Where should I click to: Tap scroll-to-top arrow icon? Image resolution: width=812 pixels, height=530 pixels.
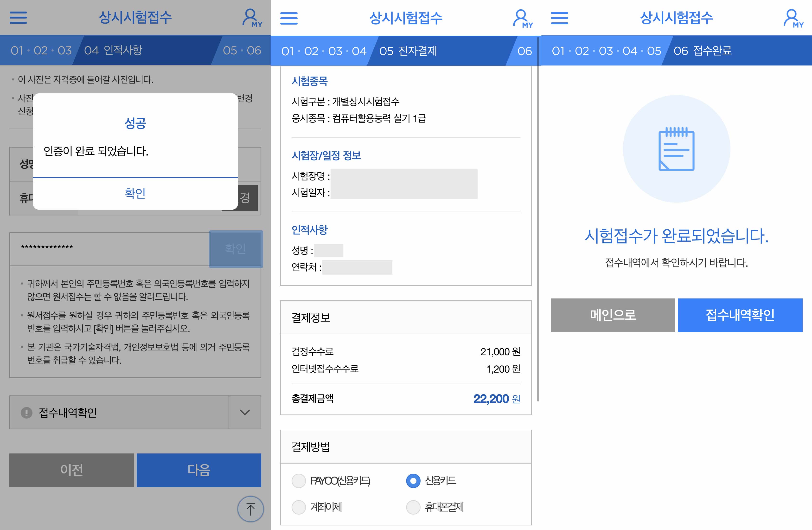250,509
